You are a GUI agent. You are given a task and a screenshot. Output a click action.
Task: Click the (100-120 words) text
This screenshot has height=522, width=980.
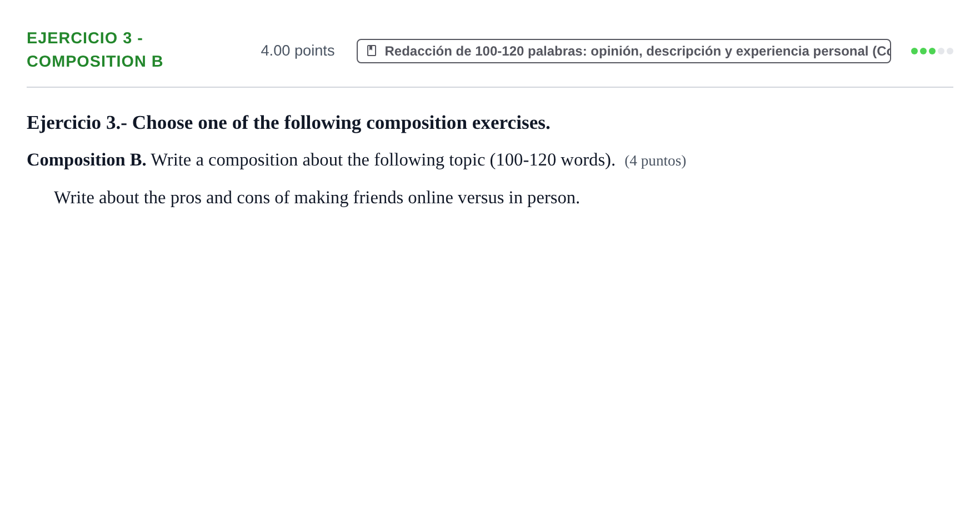(552, 160)
